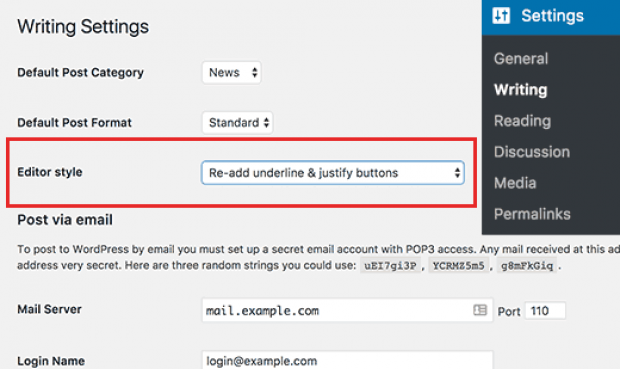Open the Settings menu header icon
Screen dimensions: 620x369
coord(501,16)
